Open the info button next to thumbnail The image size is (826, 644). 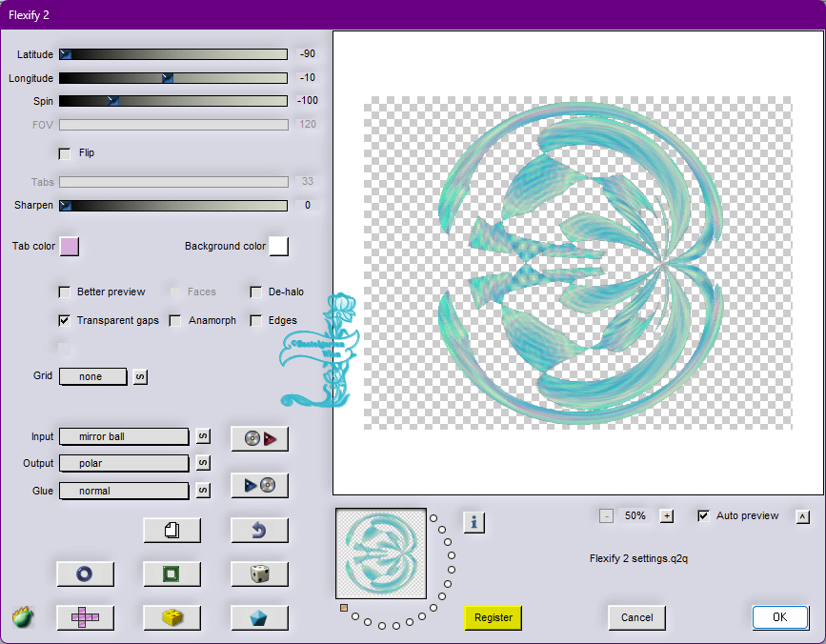[474, 521]
